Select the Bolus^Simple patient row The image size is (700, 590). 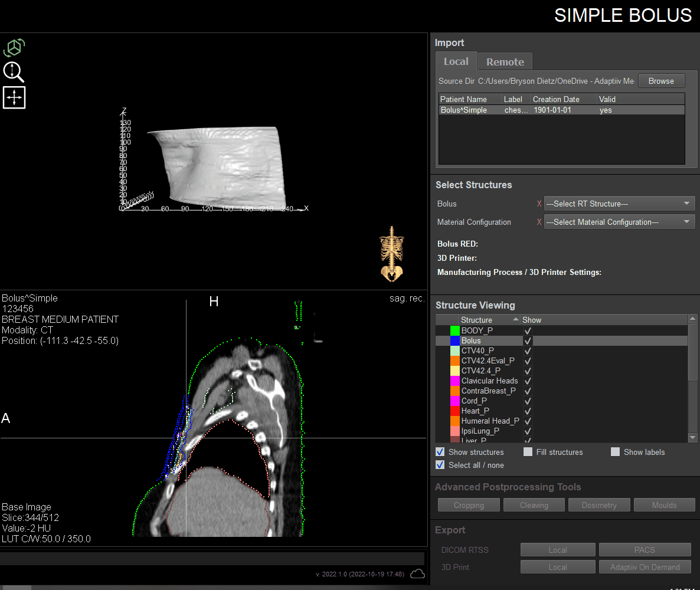coord(562,110)
